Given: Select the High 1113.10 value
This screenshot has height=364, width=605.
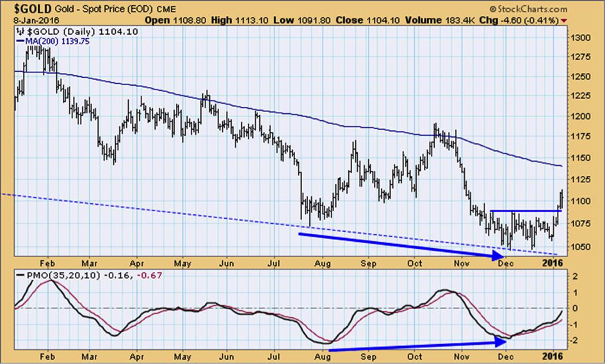Looking at the screenshot, I should [x=239, y=20].
